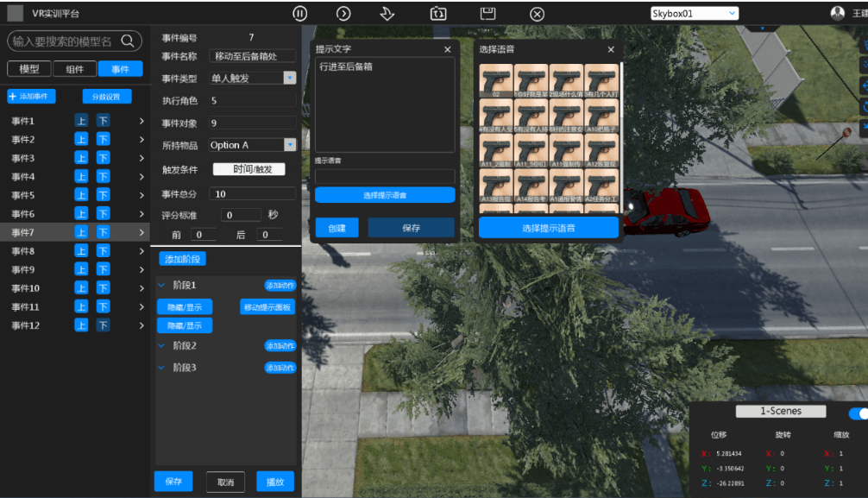Click the magnifier icon in the model search box
The width and height of the screenshot is (868, 498).
(128, 41)
